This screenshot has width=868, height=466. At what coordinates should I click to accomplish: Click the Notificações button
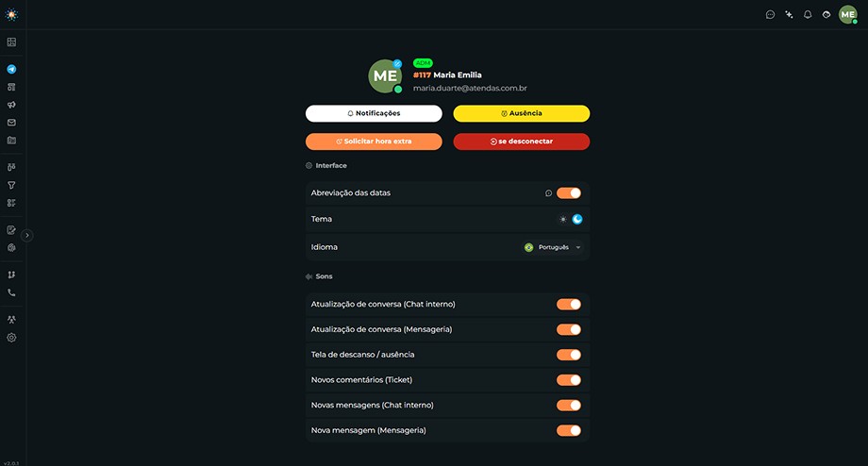pos(374,113)
